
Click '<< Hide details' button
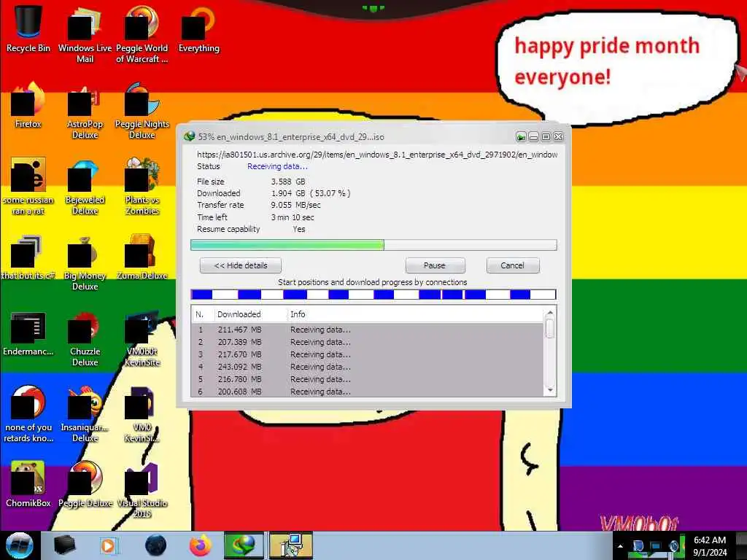pos(241,265)
